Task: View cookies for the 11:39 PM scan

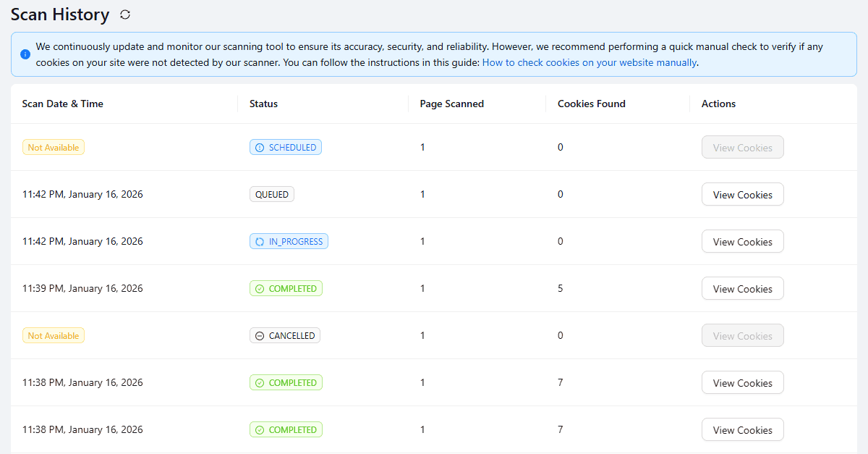Action: click(742, 289)
